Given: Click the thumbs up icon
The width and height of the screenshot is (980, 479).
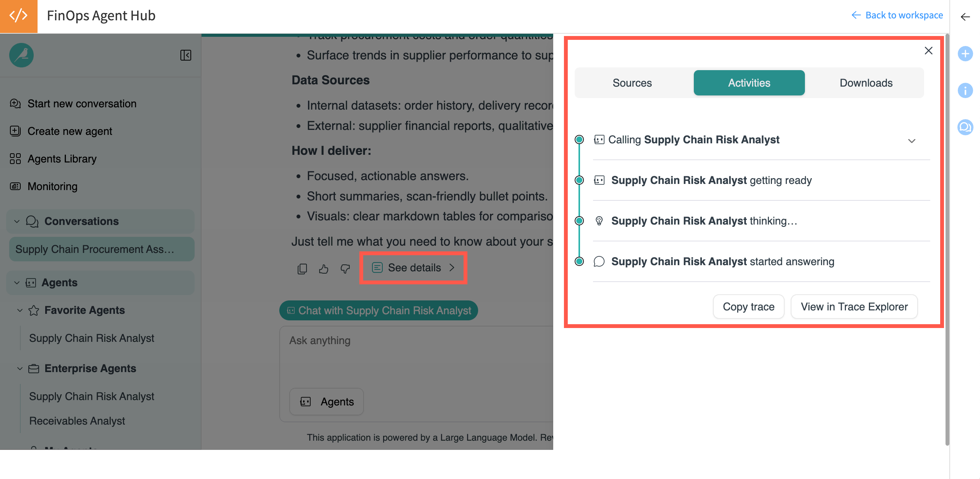Looking at the screenshot, I should click(324, 269).
